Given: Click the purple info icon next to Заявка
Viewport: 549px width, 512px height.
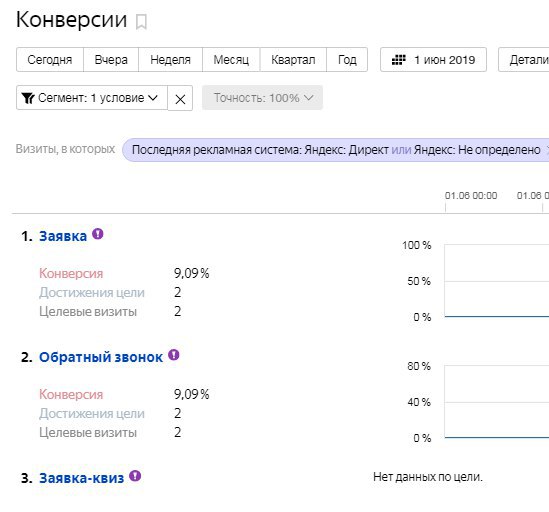Looking at the screenshot, I should 98,234.
